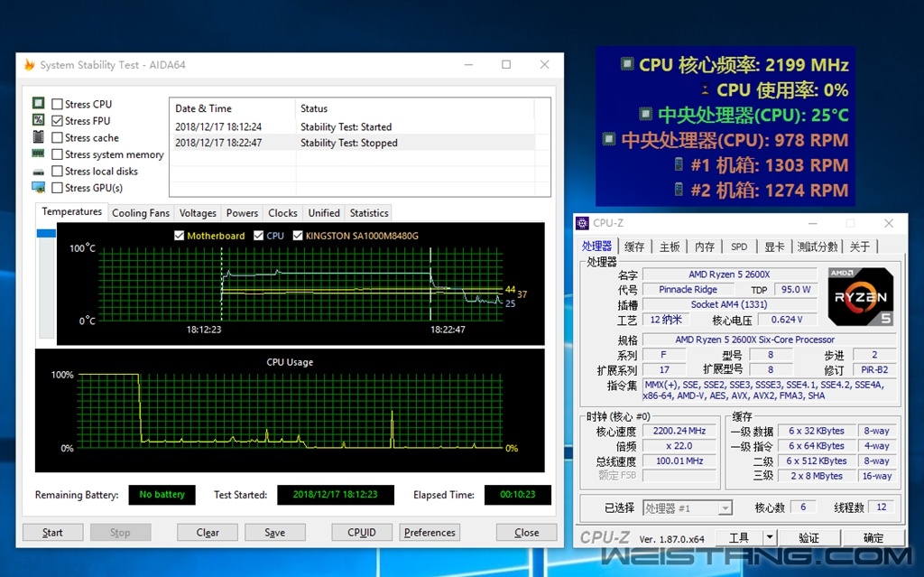Click the CPU core frequency sensor icon
Viewport: 924px width, 577px height.
tap(628, 64)
